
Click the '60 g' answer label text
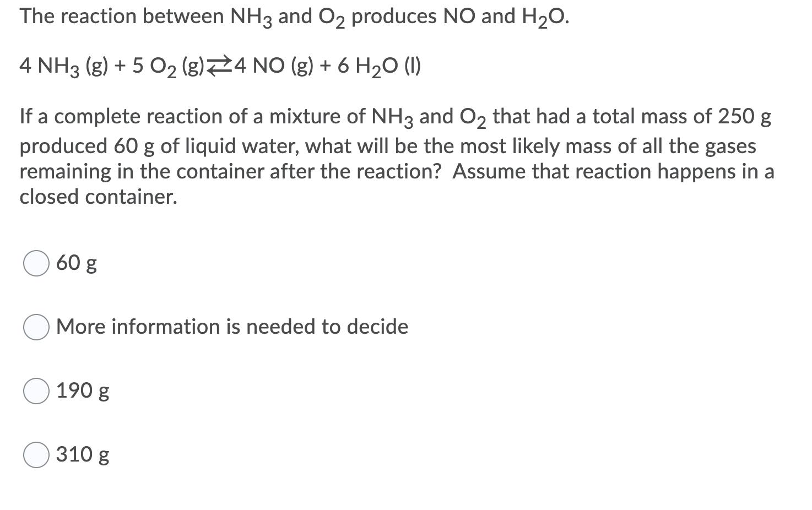point(77,264)
